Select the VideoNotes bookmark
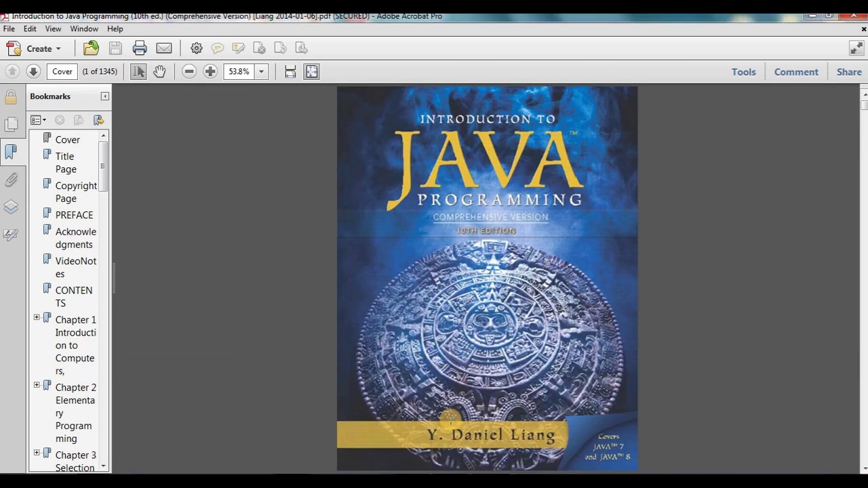 pos(75,267)
